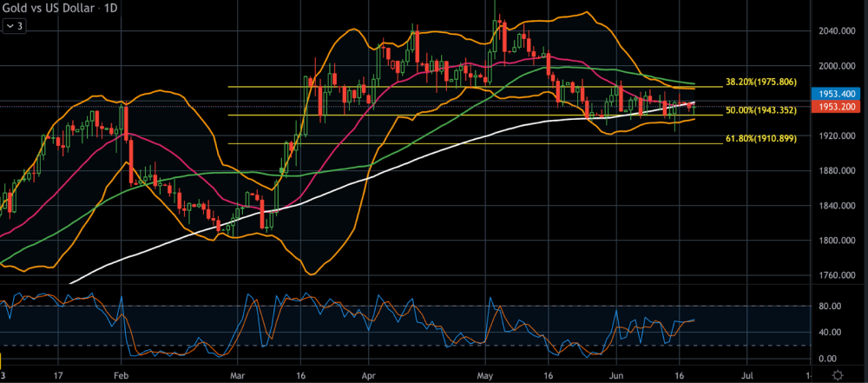Screen dimensions: 868x383
Task: Click 1920.000 on the price axis
Action: (837, 136)
